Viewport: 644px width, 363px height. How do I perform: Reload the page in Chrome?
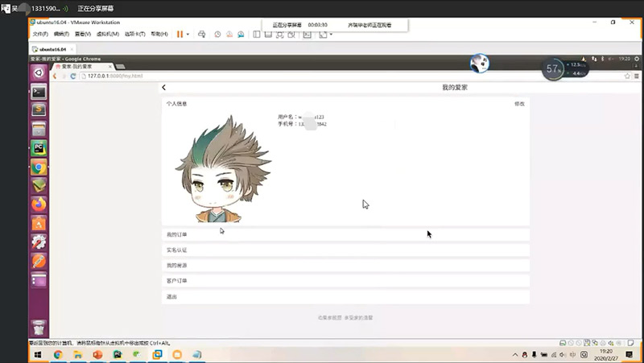click(73, 76)
